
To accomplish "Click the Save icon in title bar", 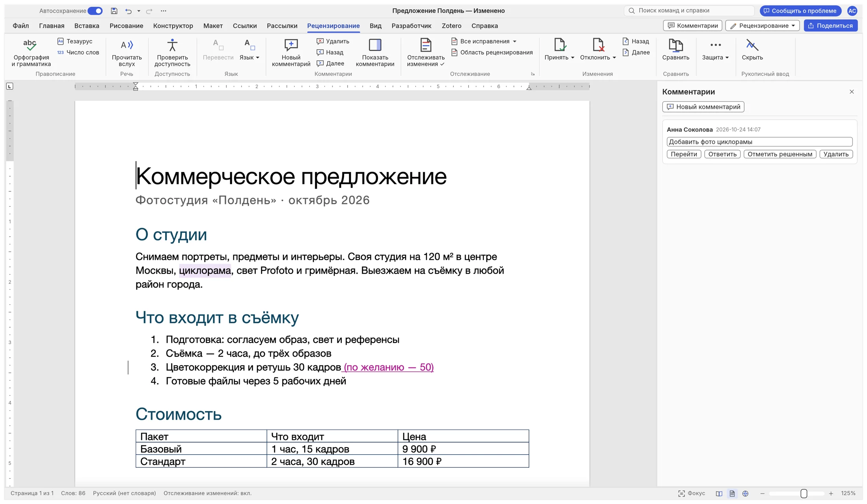I will [114, 11].
